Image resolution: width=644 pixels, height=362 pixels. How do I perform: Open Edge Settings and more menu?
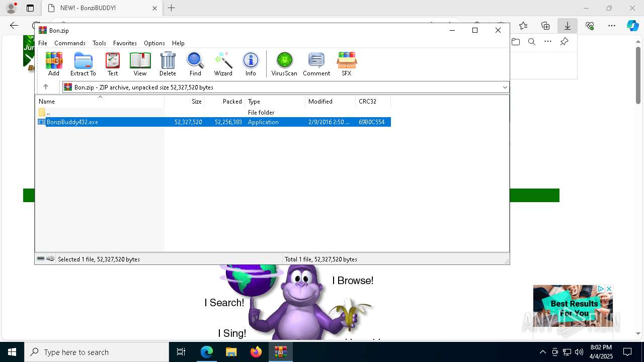click(612, 26)
